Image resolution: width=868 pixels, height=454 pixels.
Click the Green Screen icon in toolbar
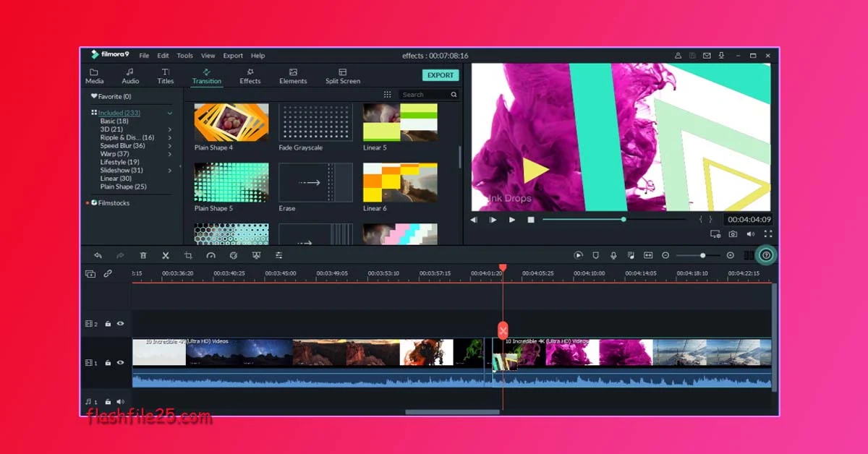[256, 255]
